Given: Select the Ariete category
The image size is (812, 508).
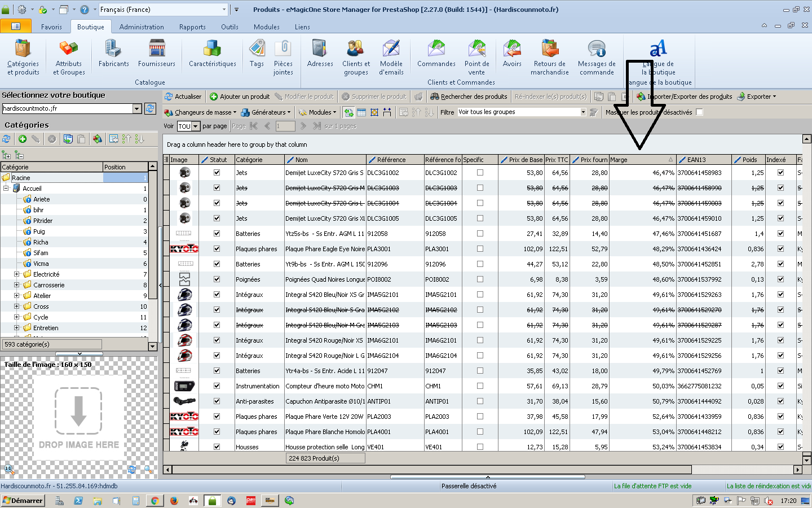Looking at the screenshot, I should coord(41,199).
